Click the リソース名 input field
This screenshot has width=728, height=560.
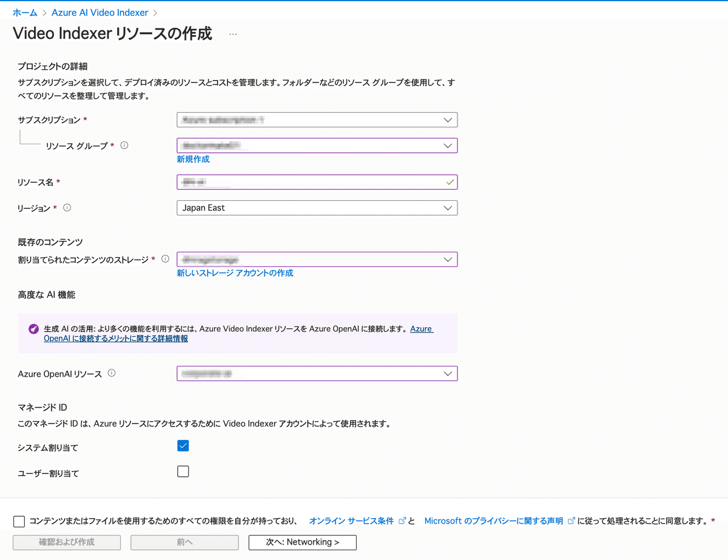coord(317,181)
